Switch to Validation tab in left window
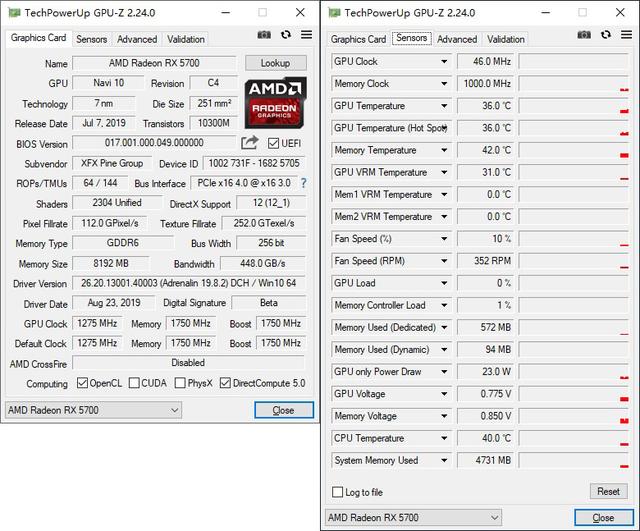 click(186, 39)
